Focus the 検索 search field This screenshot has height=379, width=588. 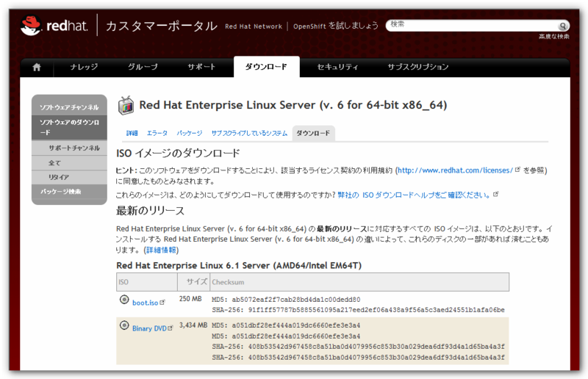click(x=473, y=25)
